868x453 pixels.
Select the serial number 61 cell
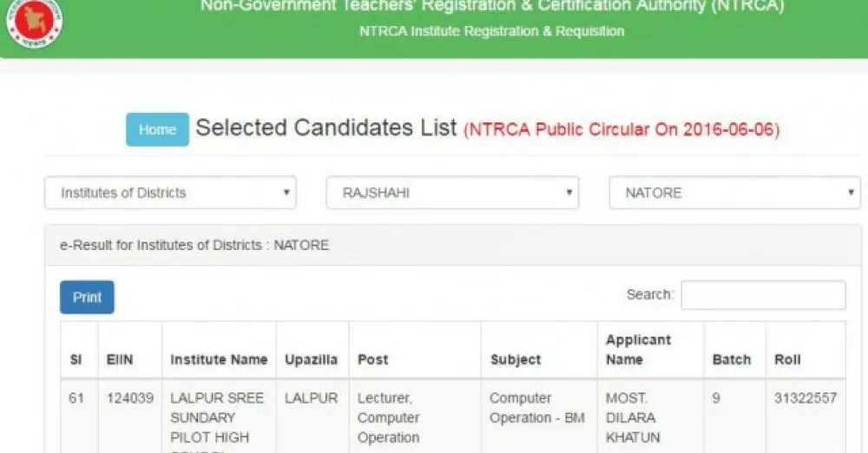76,398
